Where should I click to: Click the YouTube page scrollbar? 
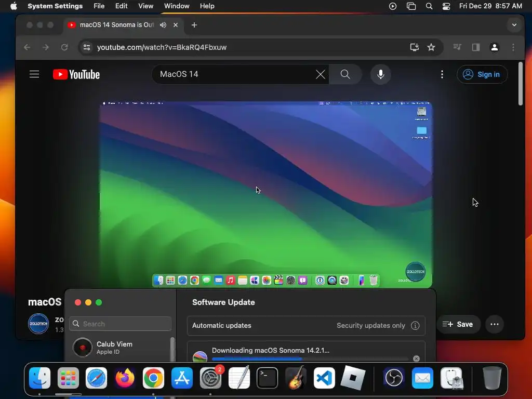(x=521, y=84)
